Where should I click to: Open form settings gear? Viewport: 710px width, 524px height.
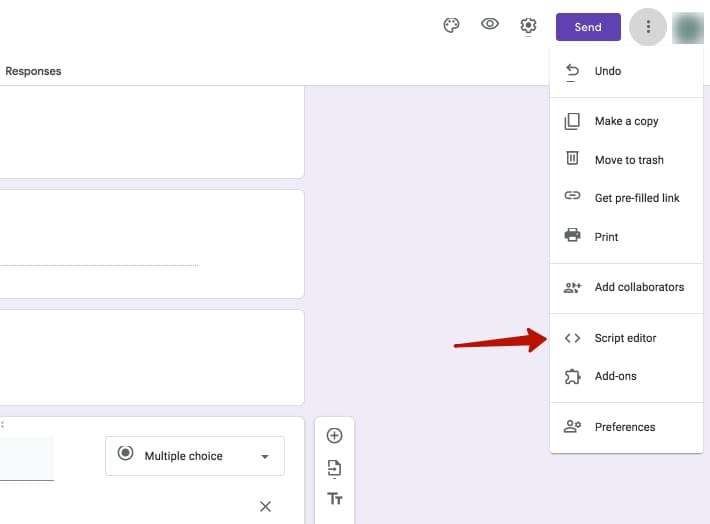528,25
